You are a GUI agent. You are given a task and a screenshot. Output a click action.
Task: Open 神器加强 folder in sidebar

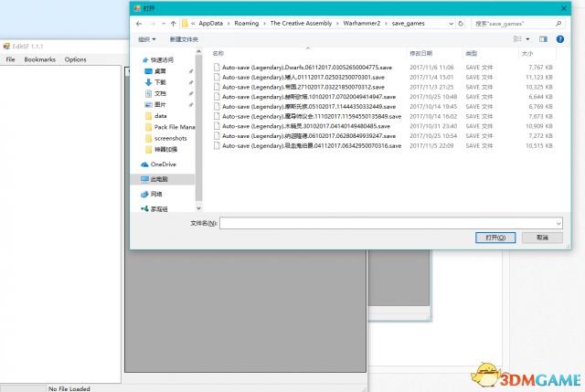[165, 149]
